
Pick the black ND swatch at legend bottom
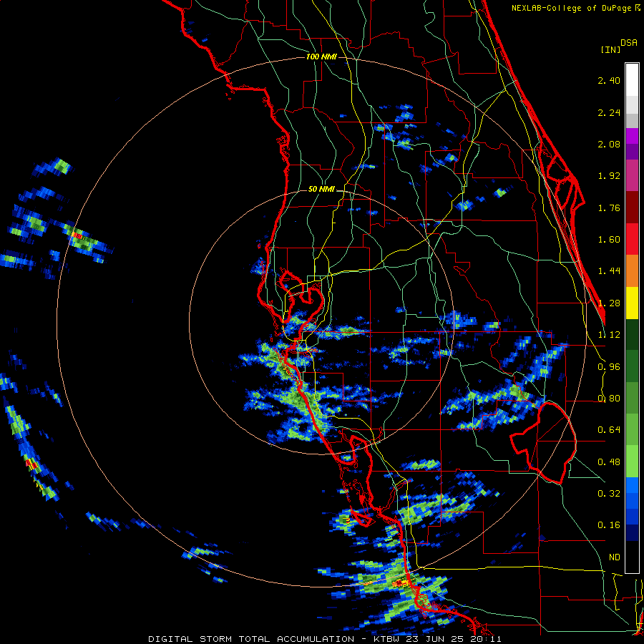coord(632,557)
